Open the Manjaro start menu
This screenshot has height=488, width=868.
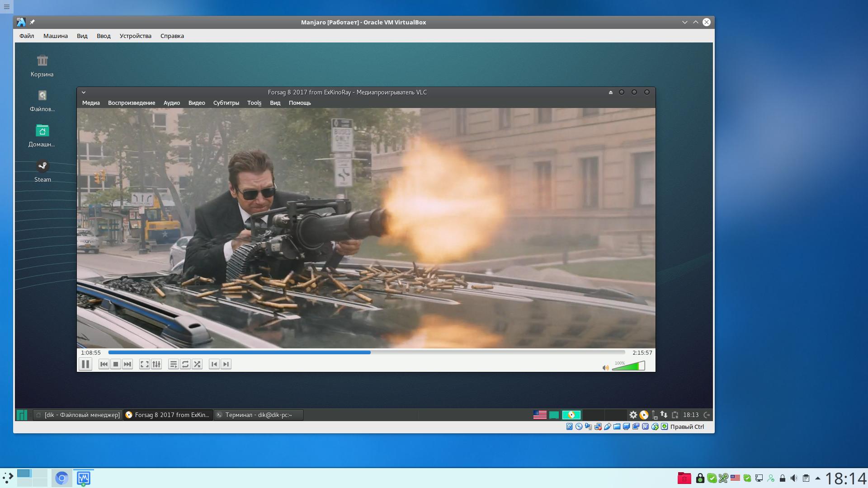point(22,415)
